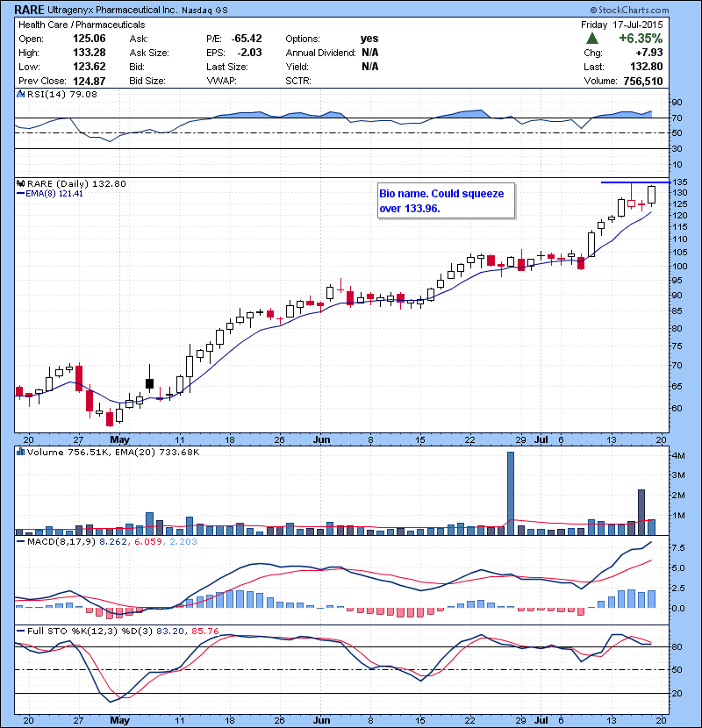This screenshot has height=728, width=702.
Task: Click the blue line marker before EMA(8)
Action: point(20,194)
